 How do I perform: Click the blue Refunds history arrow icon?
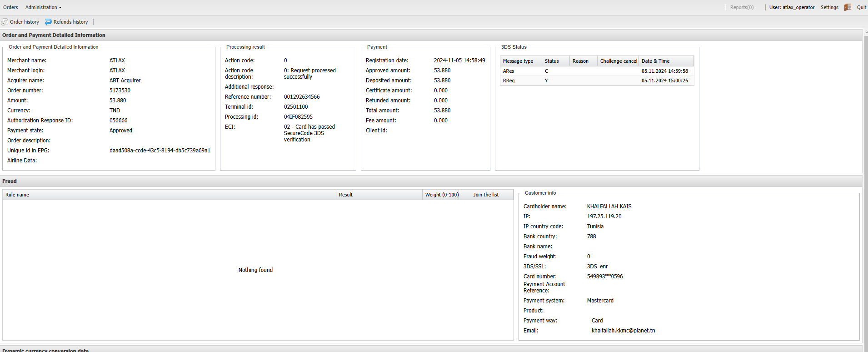48,22
